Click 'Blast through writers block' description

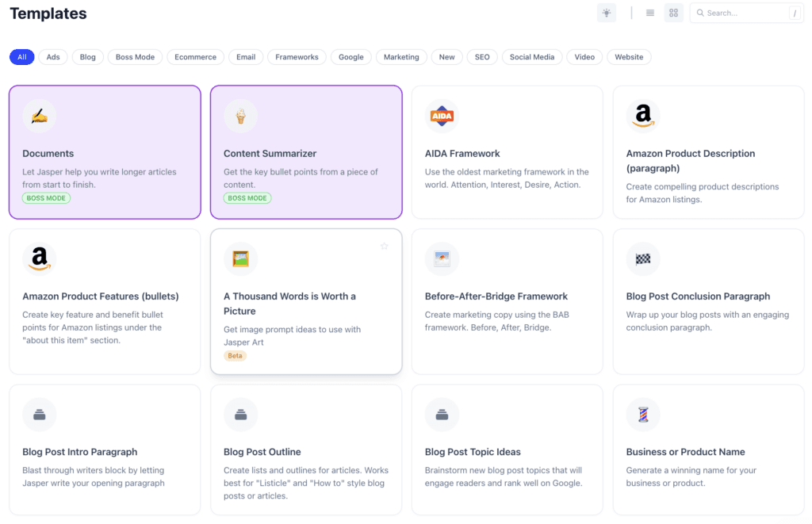(94, 476)
